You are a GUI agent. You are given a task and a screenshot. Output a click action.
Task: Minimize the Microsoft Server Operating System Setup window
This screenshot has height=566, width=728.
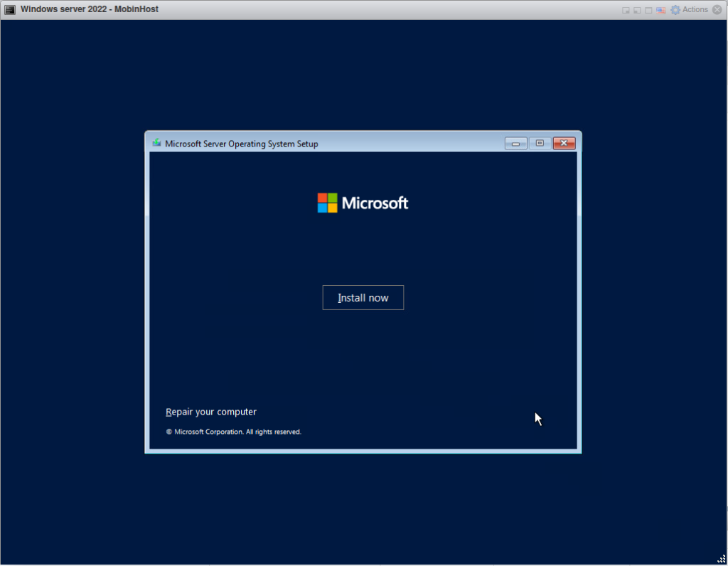point(515,143)
